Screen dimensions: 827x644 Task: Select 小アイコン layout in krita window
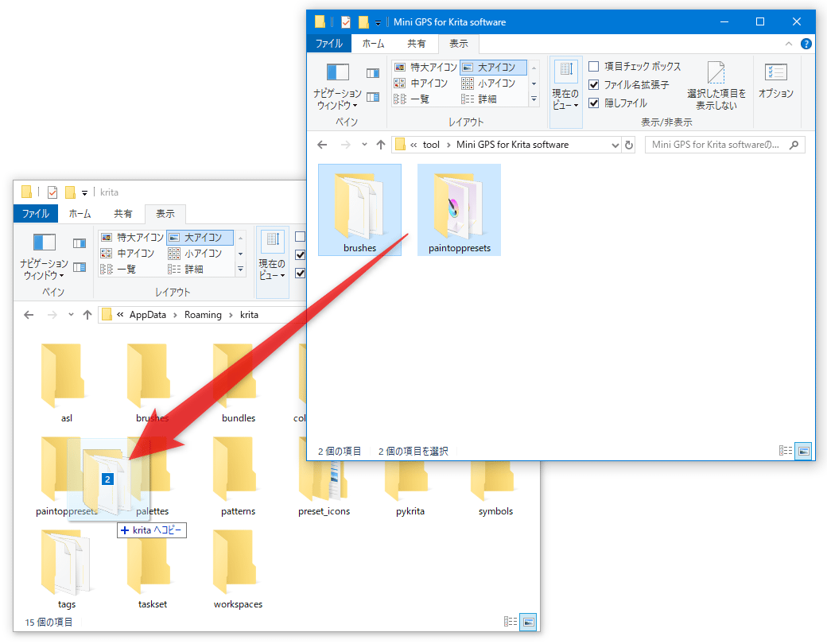195,254
